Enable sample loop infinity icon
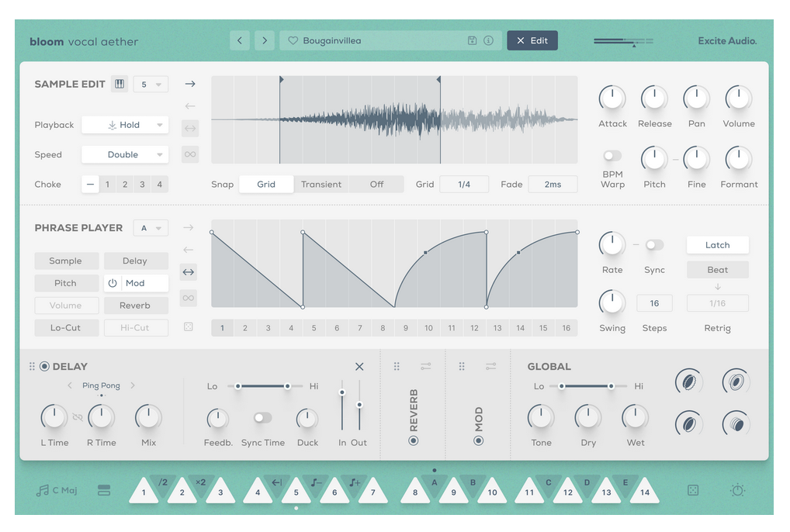The height and width of the screenshot is (532, 790). pyautogui.click(x=190, y=154)
